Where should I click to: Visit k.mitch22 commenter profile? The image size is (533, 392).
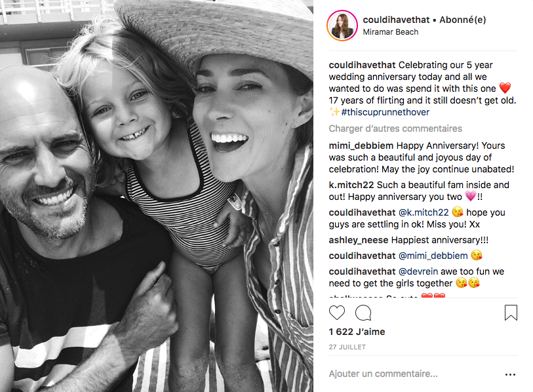(x=351, y=185)
